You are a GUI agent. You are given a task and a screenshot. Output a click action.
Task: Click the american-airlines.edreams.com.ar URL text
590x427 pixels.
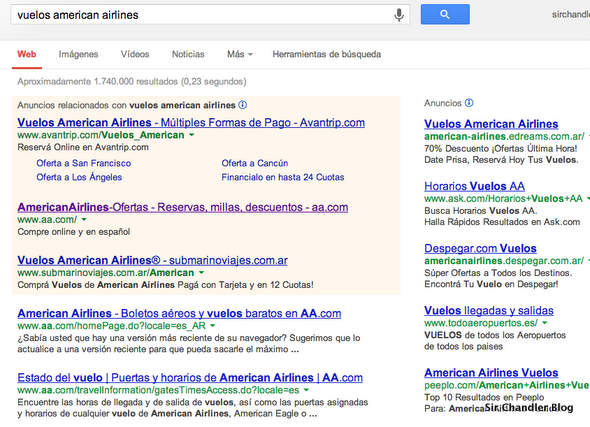tap(504, 136)
